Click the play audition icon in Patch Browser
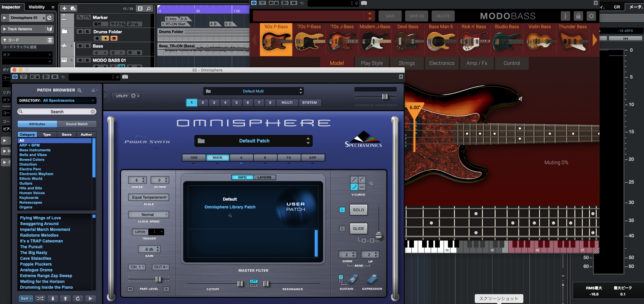 [90, 299]
